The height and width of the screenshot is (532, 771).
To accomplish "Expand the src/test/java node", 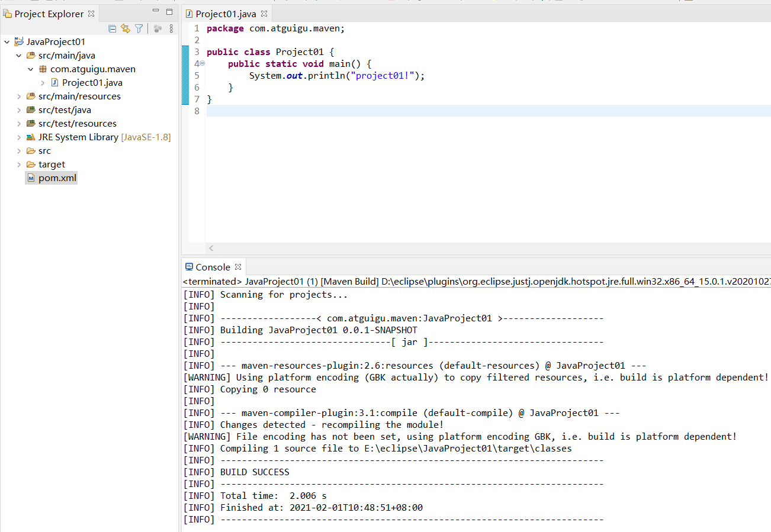I will click(x=18, y=110).
